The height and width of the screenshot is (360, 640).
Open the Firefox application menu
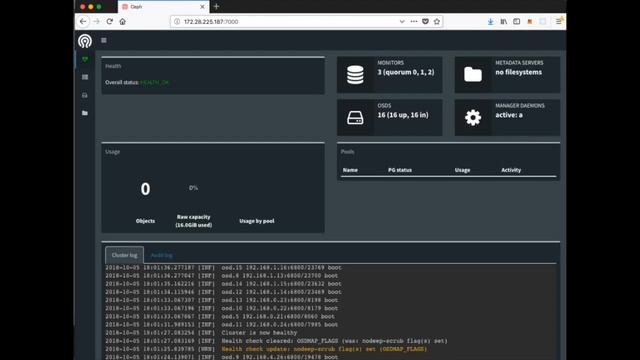(559, 21)
